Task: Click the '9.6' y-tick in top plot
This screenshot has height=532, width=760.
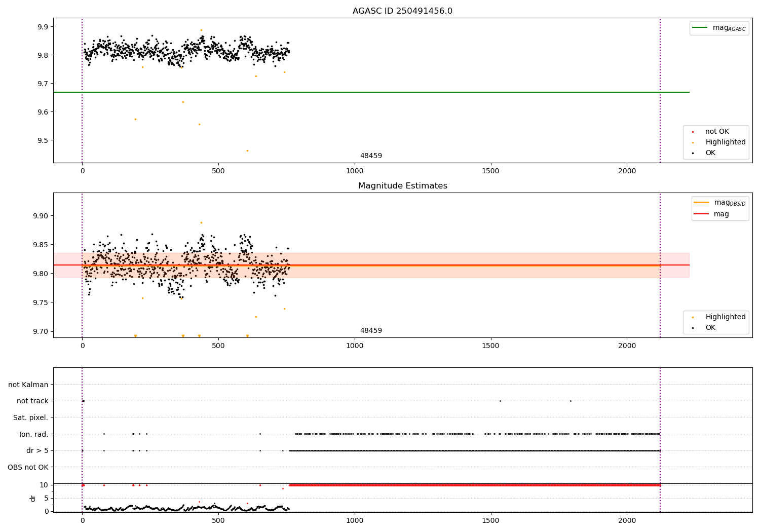Action: point(43,112)
